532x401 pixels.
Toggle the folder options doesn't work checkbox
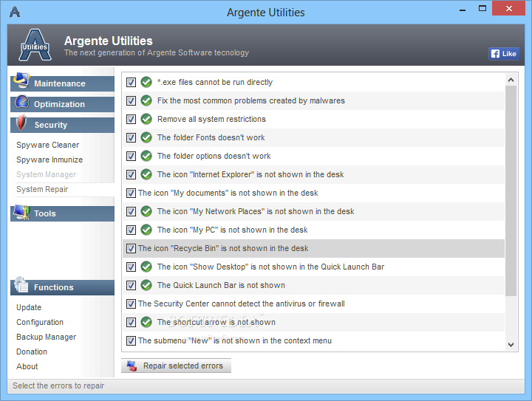tap(131, 157)
